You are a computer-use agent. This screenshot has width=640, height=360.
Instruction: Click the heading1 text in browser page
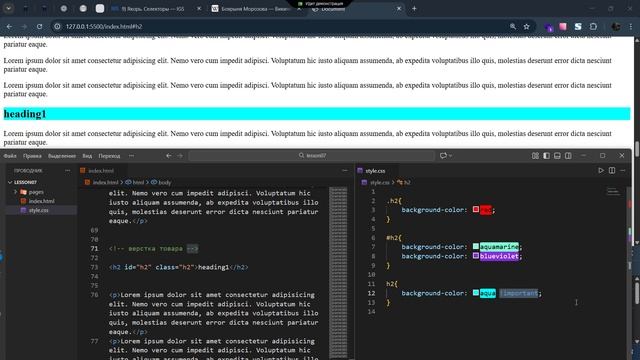pyautogui.click(x=25, y=114)
